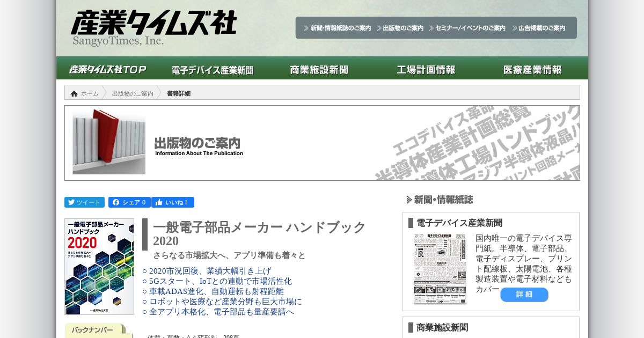Go to 産業タイムズ社TOP nav tab
The image size is (644, 338).
tap(108, 69)
